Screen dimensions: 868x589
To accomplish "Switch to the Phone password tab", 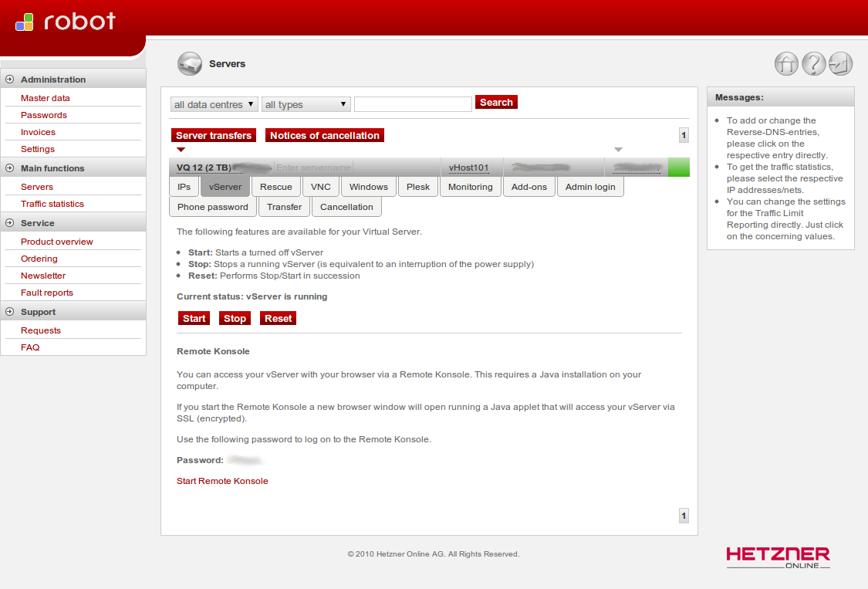I will click(x=213, y=207).
